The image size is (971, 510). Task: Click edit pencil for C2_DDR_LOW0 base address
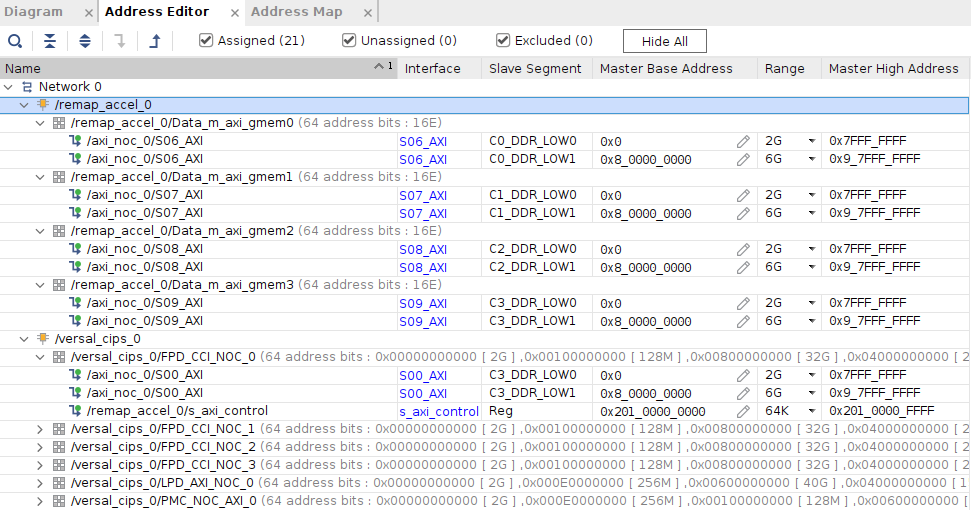click(743, 249)
